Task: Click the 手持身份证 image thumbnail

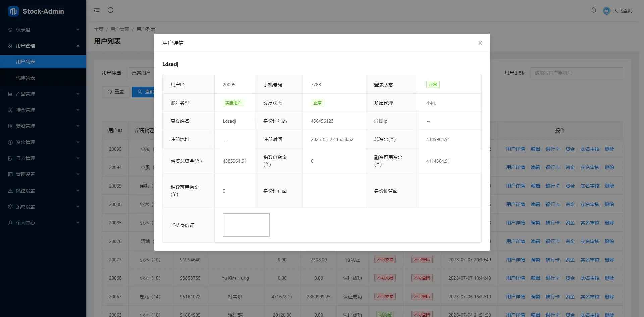Action: 246,225
